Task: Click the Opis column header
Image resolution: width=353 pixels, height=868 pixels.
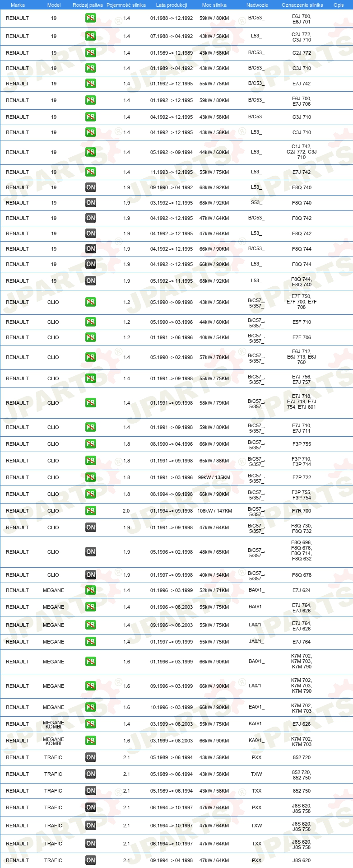Action: (x=339, y=5)
